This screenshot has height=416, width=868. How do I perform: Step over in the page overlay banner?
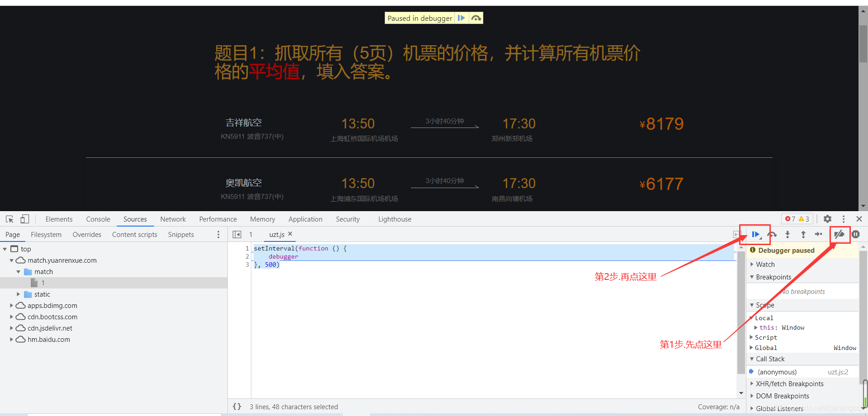point(476,18)
